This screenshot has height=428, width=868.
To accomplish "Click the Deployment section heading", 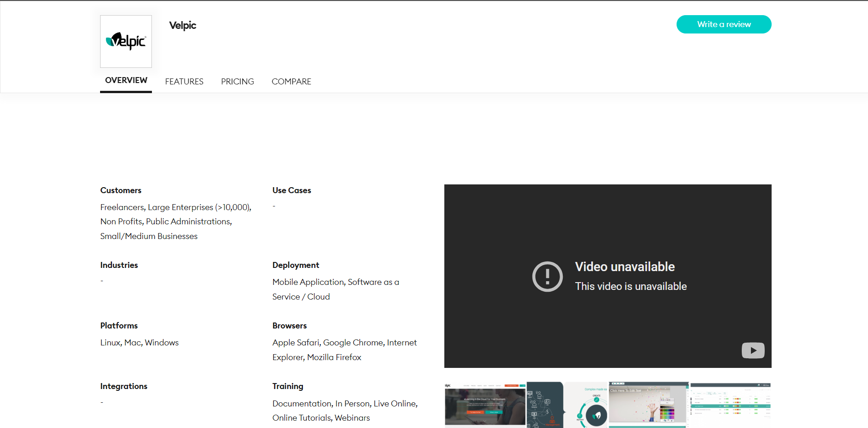I will [296, 265].
